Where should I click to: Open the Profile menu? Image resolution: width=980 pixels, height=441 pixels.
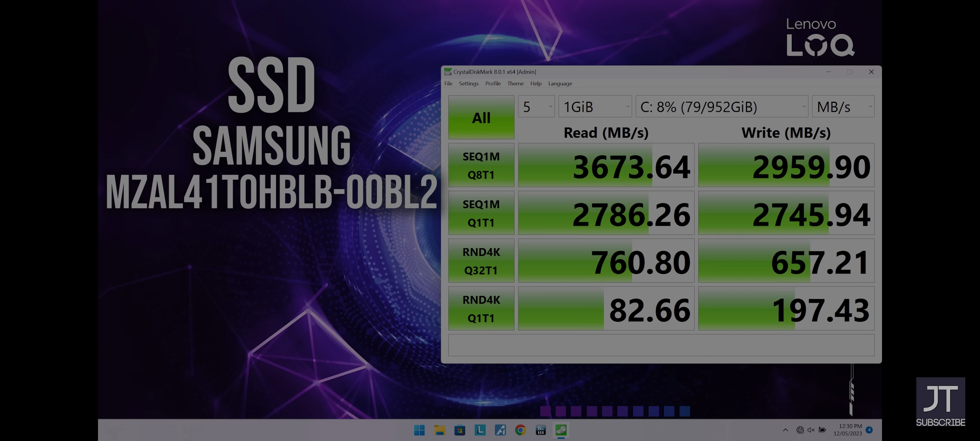click(493, 84)
